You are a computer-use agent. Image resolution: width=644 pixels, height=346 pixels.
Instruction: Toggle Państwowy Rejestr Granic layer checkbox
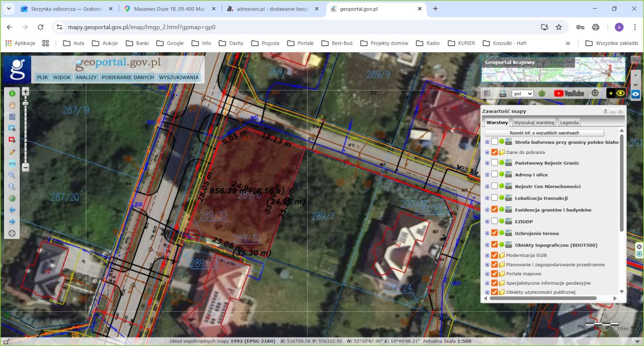495,163
